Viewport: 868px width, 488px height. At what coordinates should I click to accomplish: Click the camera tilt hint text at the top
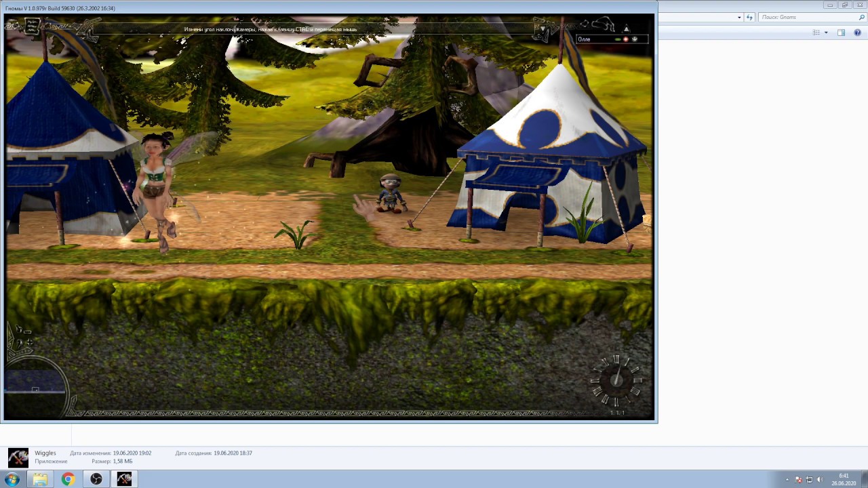(271, 29)
